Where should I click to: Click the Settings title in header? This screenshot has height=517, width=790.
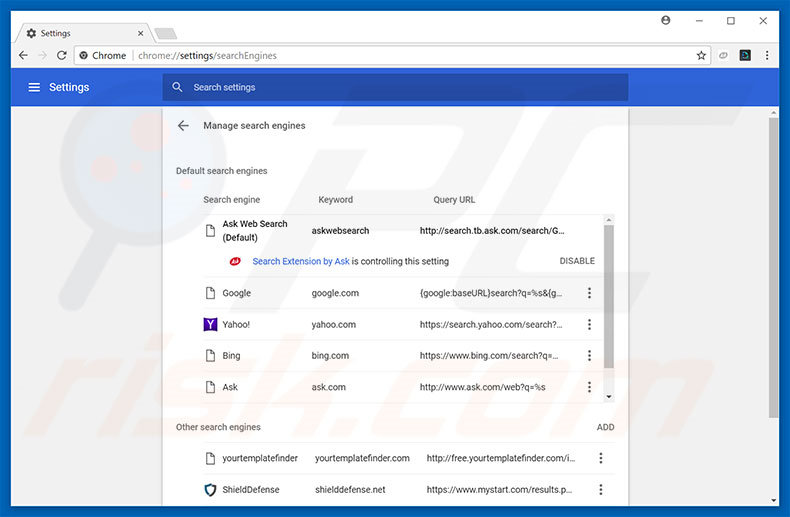click(69, 87)
